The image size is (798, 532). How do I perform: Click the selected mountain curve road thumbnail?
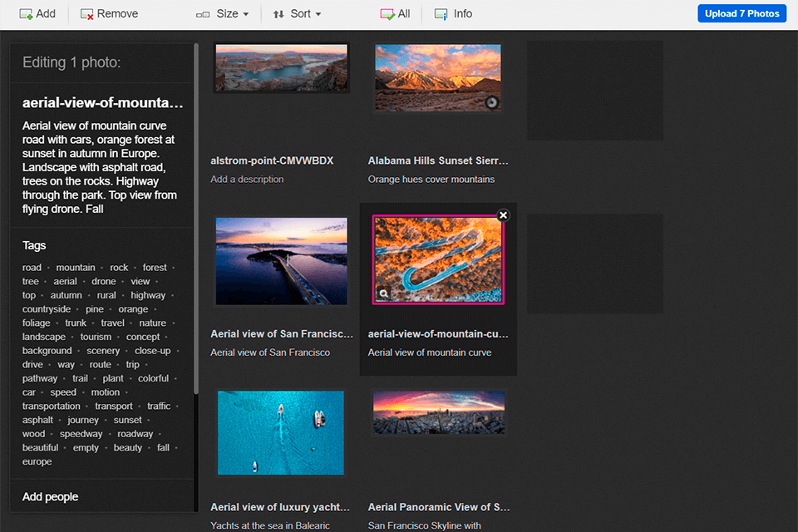point(438,259)
